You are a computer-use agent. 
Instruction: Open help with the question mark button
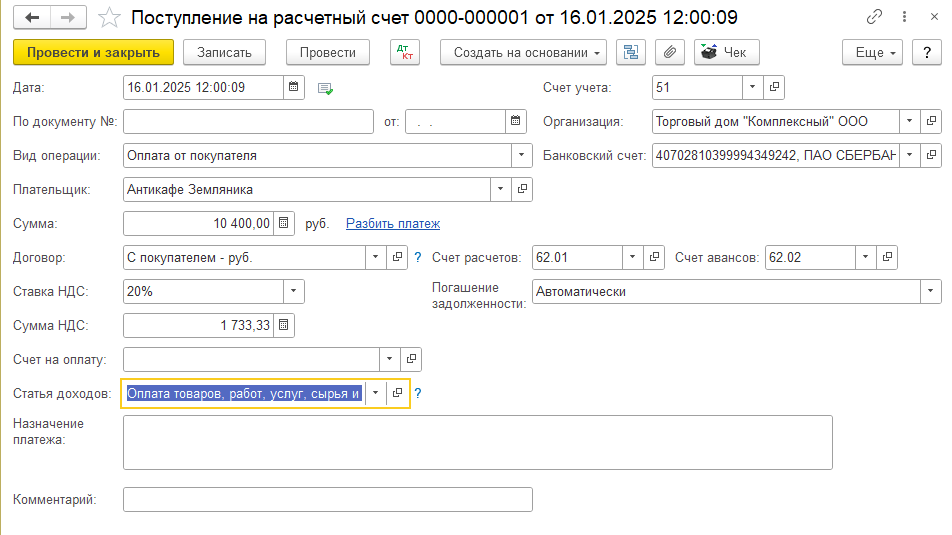(926, 52)
